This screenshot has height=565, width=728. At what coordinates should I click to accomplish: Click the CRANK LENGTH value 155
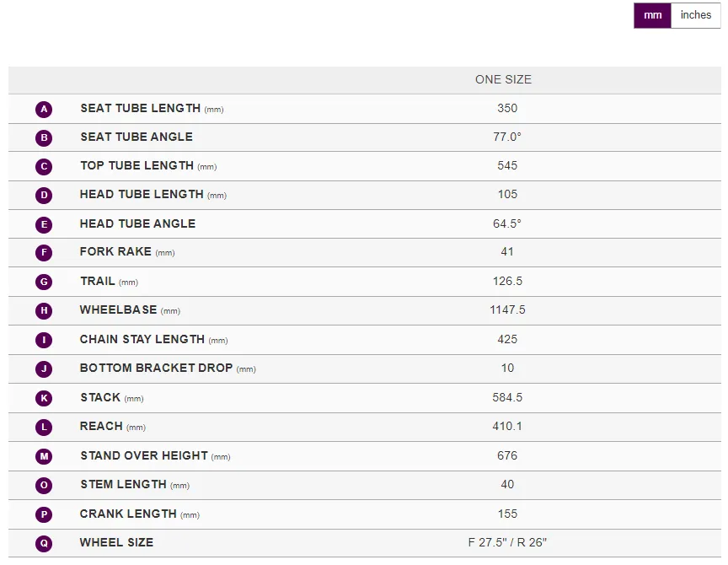[507, 514]
